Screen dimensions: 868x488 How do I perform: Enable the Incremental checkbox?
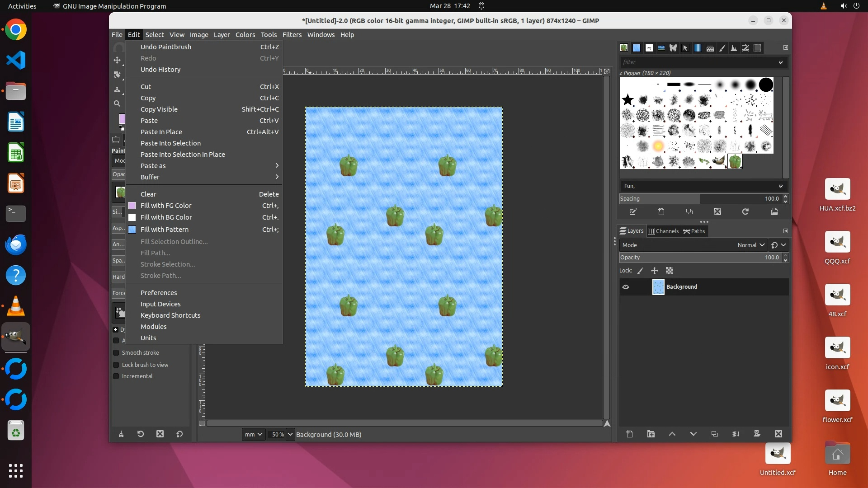[116, 376]
